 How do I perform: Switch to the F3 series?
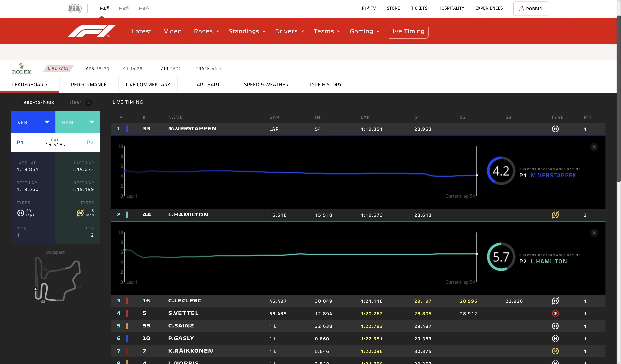click(144, 8)
